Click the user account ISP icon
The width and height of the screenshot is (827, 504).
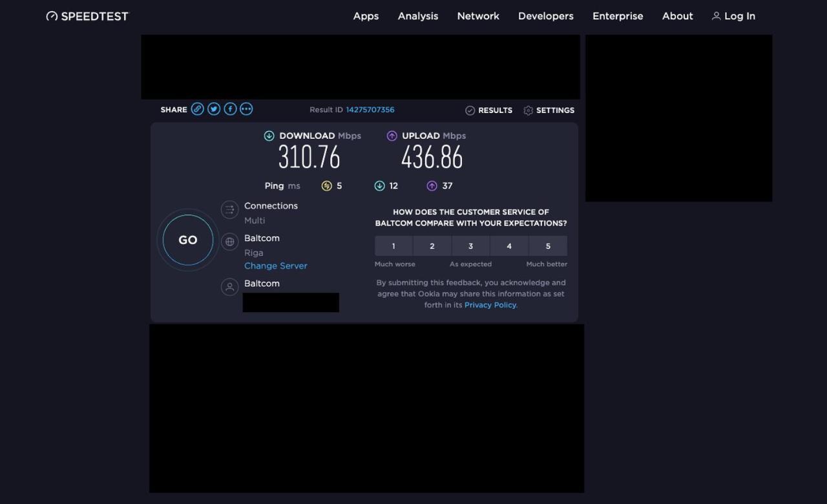(229, 287)
